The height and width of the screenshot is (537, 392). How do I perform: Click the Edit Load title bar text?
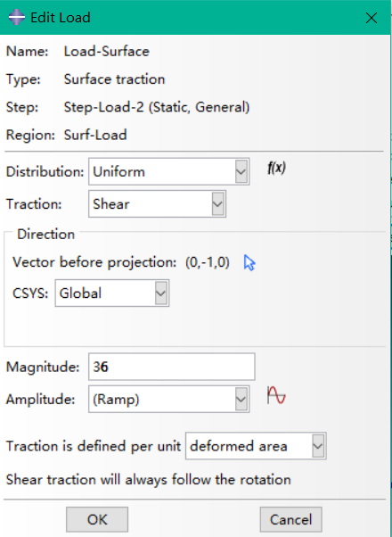61,18
